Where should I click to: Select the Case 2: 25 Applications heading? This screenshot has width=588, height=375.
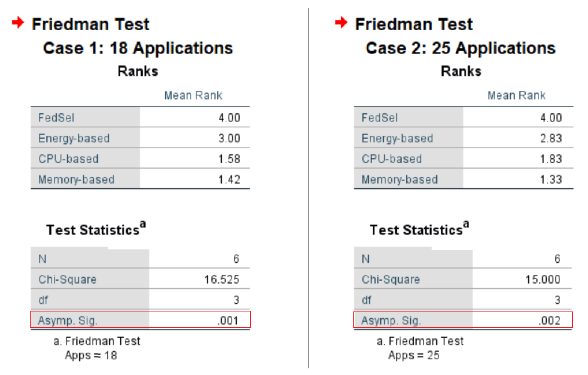click(461, 48)
